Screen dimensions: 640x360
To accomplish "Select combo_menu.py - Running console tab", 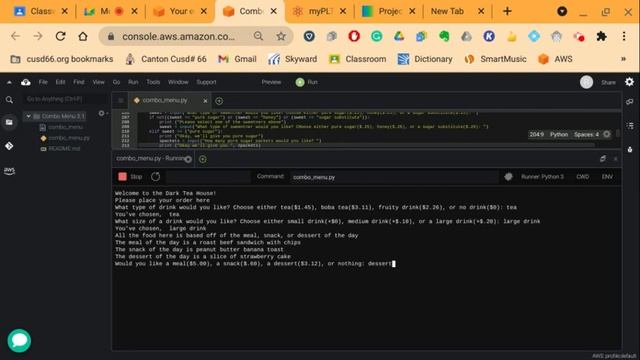I will (153, 158).
